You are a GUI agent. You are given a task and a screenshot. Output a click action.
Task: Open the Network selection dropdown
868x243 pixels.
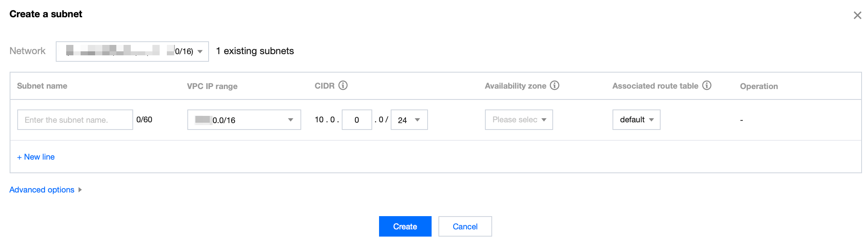(x=132, y=51)
